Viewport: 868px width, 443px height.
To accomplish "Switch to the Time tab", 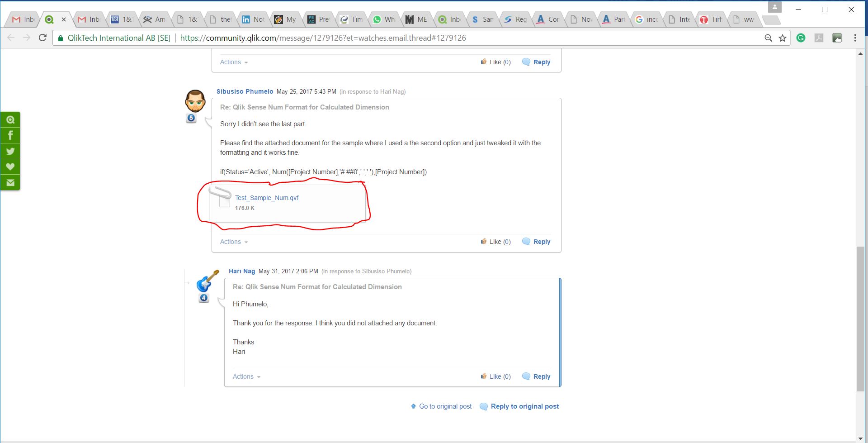I will click(x=351, y=19).
